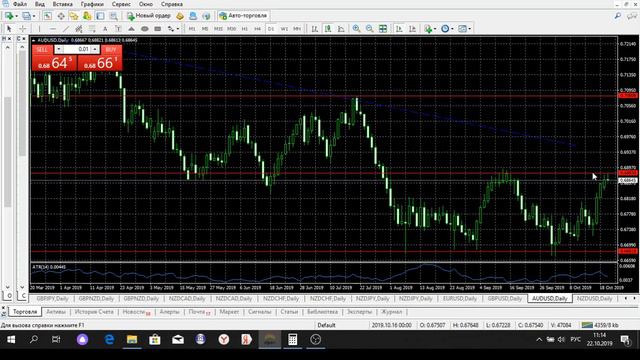Open the Strategy Tester magnifier icon

(x=113, y=16)
